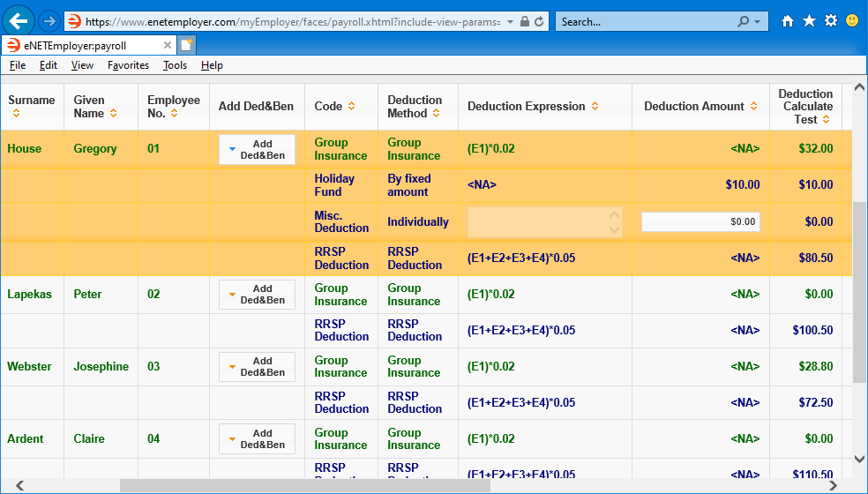Screen dimensions: 868x494
Task: Close the eNETEmployer:payroll tab
Action: click(168, 45)
